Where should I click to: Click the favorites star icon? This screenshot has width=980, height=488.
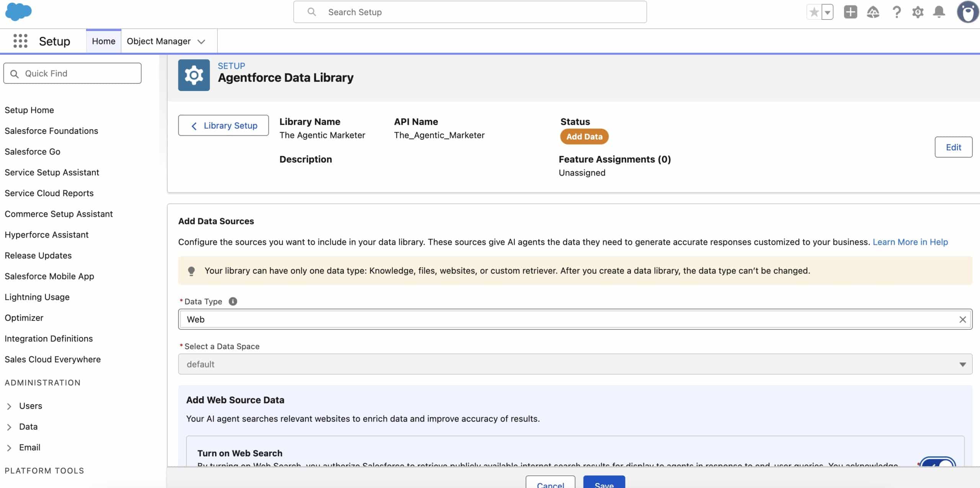pyautogui.click(x=814, y=12)
